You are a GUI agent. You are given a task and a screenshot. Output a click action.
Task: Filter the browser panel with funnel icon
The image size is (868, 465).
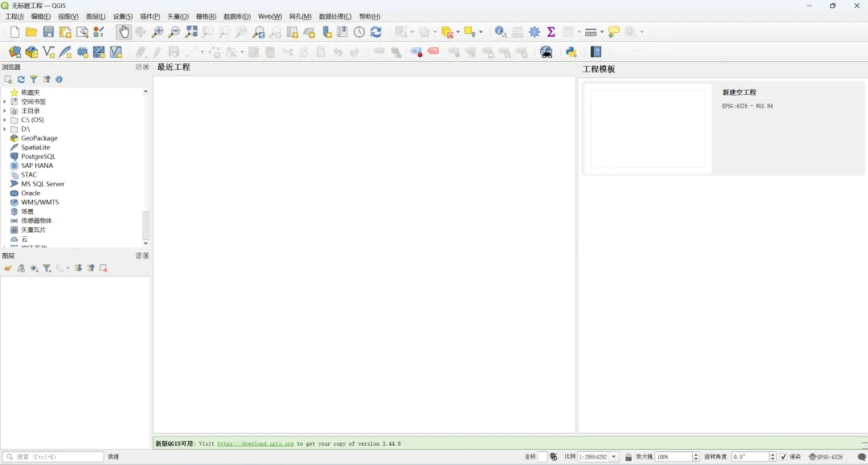pyautogui.click(x=34, y=80)
